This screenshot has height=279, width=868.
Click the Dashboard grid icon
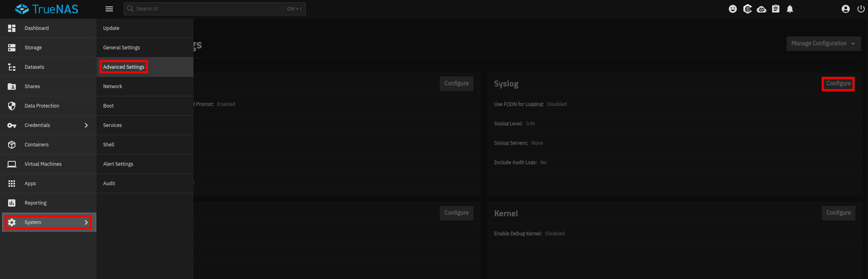click(x=12, y=28)
